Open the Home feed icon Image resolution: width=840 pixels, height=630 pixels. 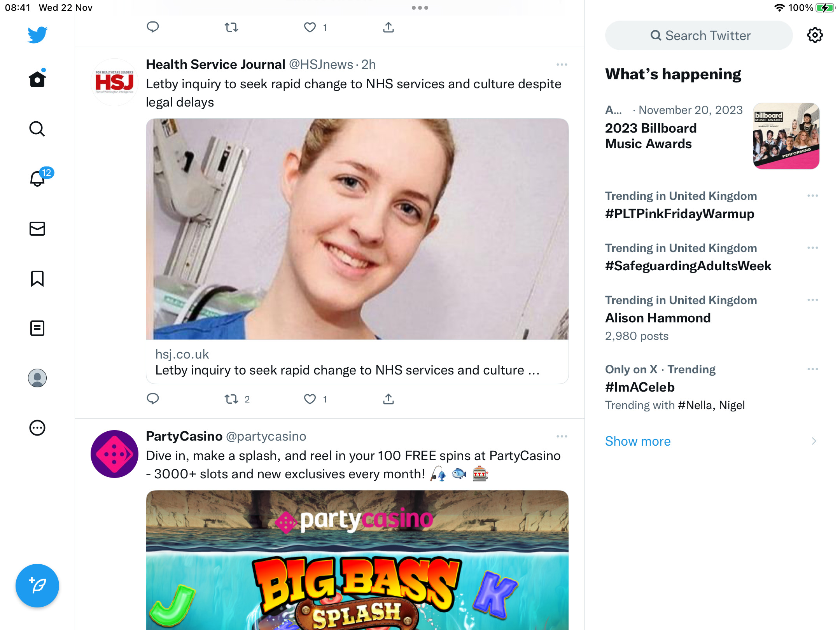(37, 79)
